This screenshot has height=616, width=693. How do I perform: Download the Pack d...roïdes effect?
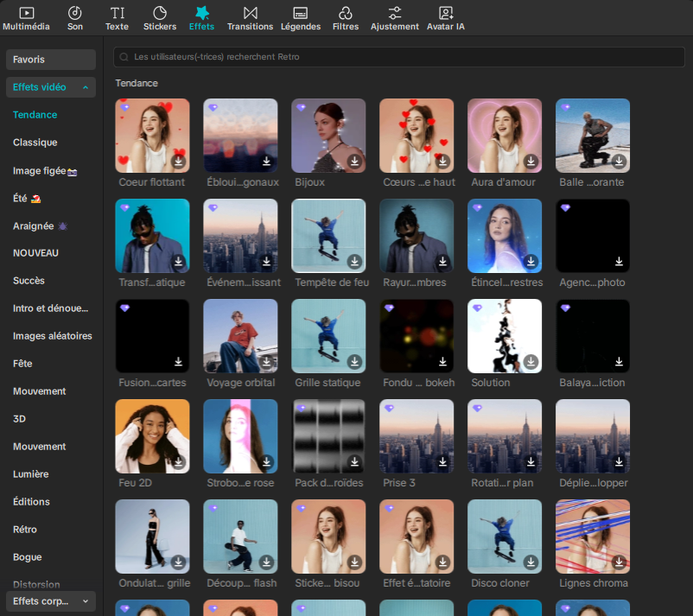[354, 462]
